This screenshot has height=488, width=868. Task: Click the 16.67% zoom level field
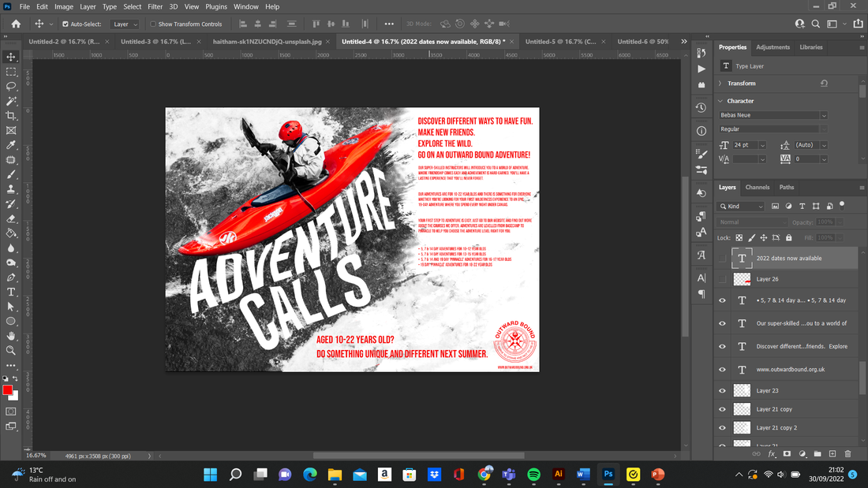[36, 456]
